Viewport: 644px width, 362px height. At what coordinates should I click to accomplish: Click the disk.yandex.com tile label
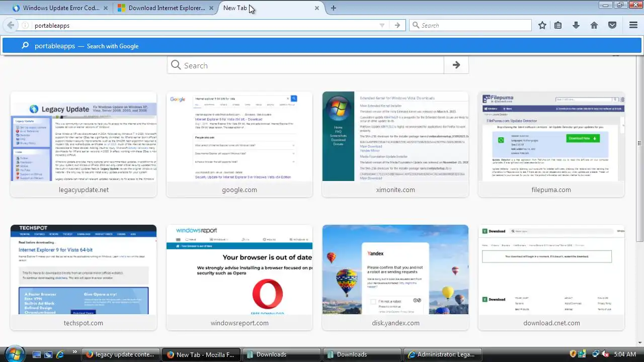(395, 323)
